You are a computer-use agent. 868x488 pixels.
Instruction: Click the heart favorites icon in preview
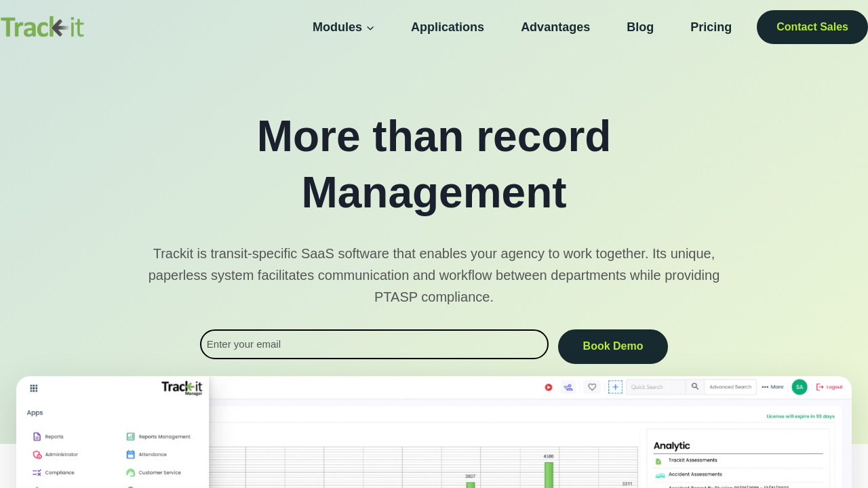coord(592,387)
